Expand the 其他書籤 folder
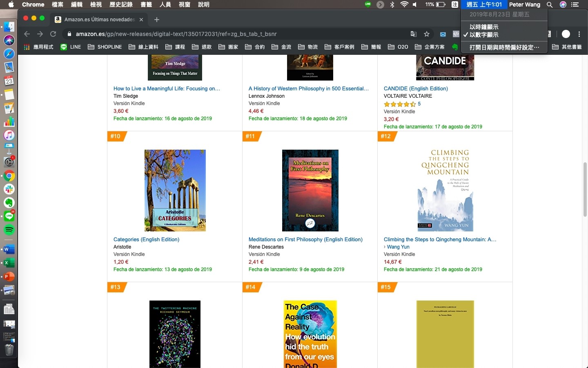This screenshot has height=368, width=588. [567, 47]
